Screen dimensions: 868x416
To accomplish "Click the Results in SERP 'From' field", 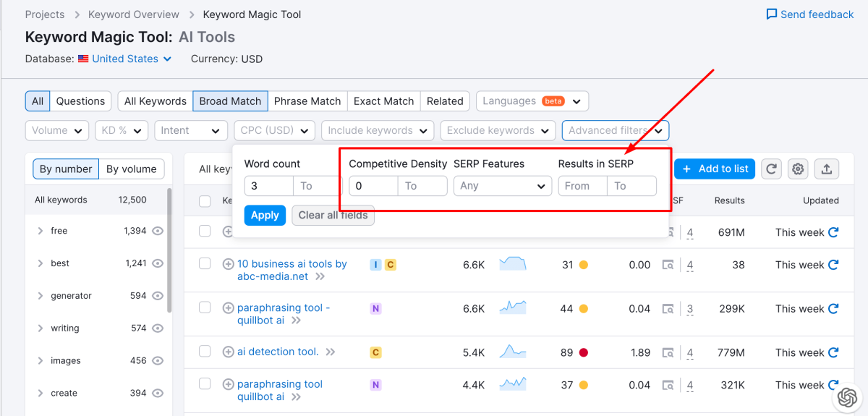I will 582,186.
